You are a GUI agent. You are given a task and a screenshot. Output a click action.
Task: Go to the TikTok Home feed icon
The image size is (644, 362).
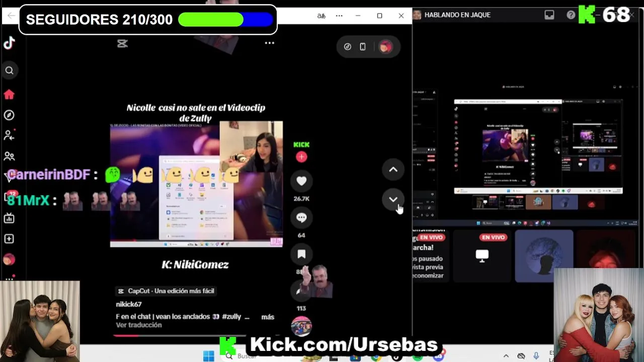(x=9, y=95)
